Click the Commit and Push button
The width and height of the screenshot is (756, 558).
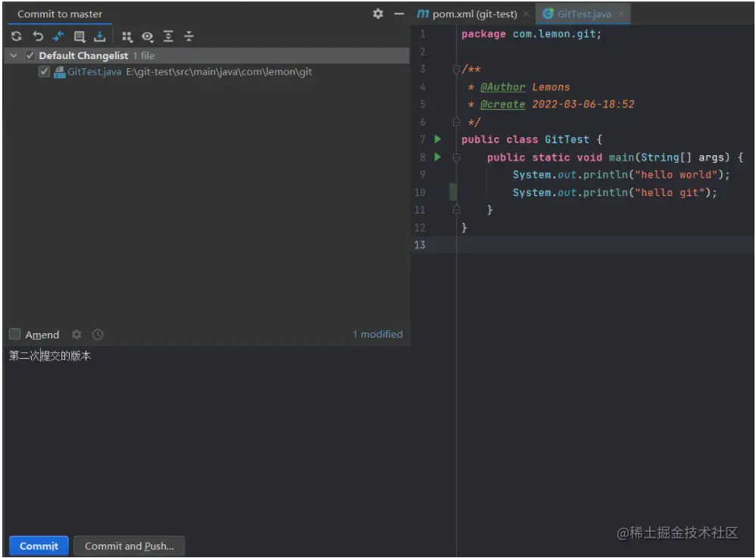(130, 546)
